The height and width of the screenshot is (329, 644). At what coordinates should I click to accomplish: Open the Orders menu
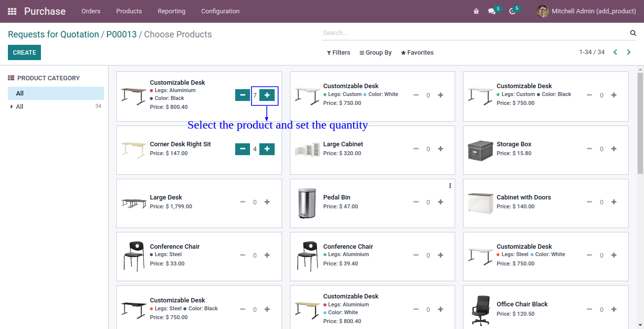(x=91, y=11)
